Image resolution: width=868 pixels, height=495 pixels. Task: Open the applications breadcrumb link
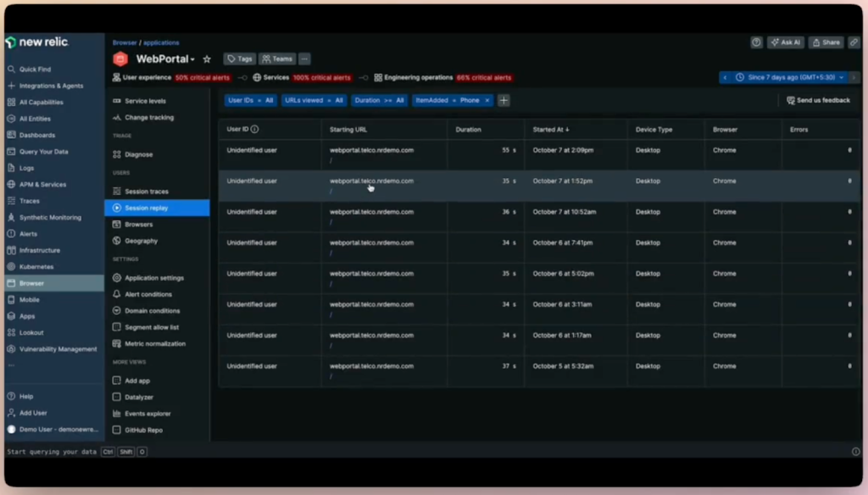click(161, 42)
